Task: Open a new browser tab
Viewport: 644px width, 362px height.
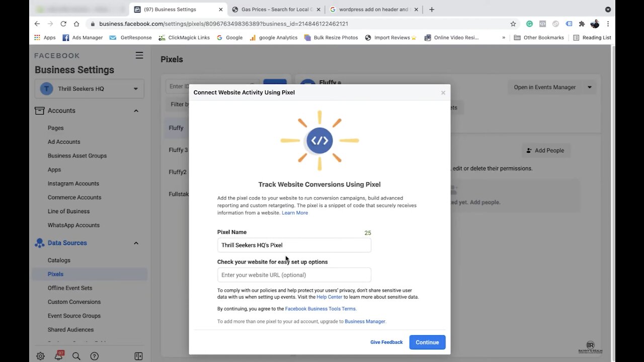Action: (432, 9)
